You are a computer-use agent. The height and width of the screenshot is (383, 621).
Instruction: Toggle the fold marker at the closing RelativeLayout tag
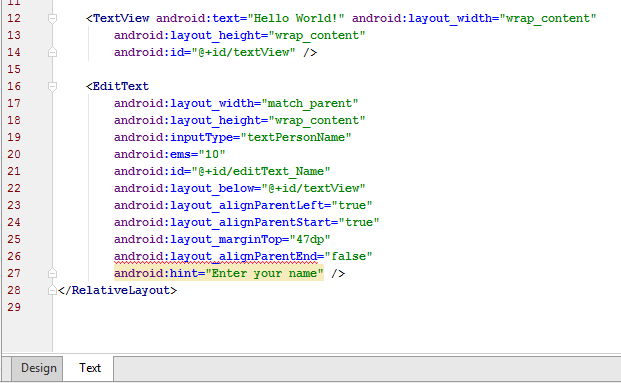(52, 290)
